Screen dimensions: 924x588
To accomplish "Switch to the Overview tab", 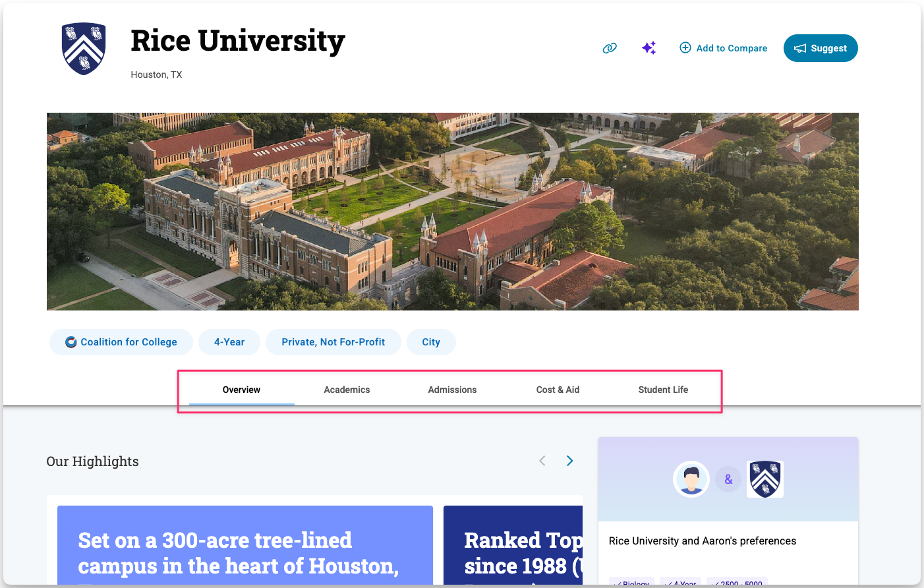I will pyautogui.click(x=242, y=390).
